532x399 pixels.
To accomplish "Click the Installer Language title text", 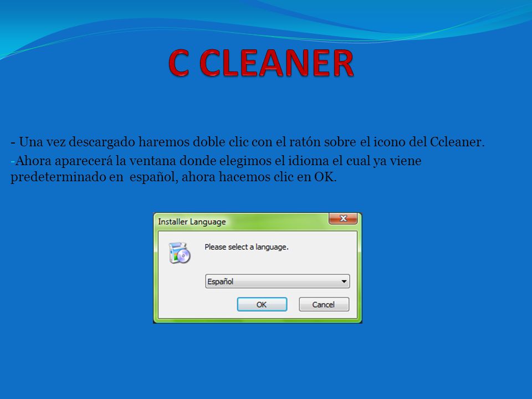I will [x=192, y=222].
